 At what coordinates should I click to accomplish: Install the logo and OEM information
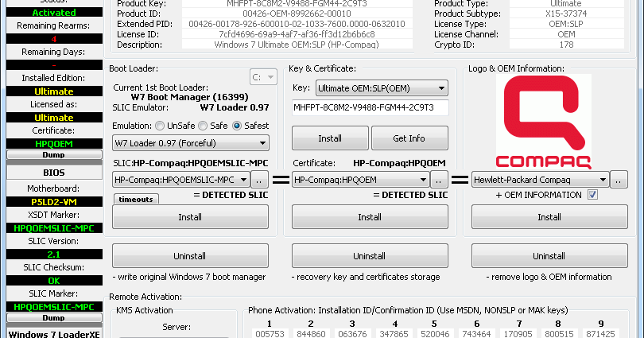tap(549, 217)
